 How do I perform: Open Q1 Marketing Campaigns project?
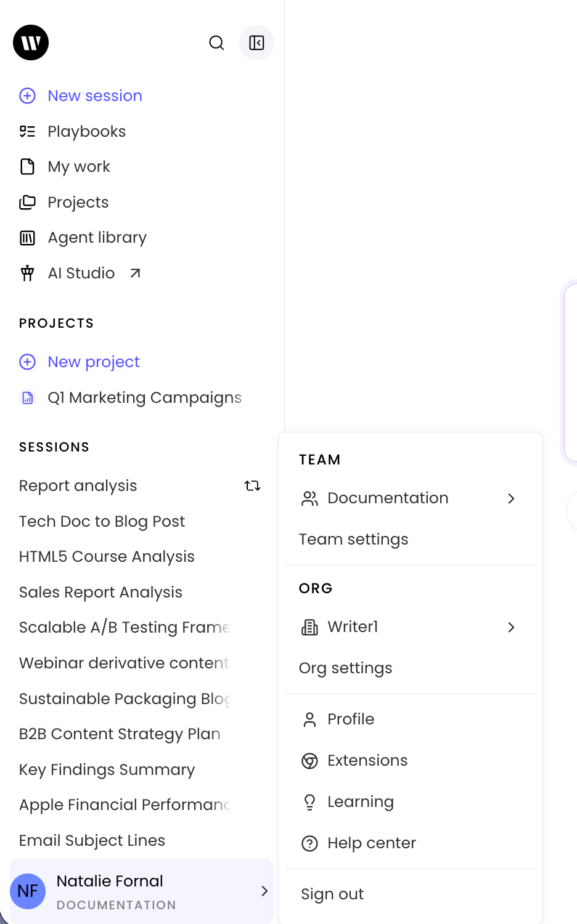click(x=131, y=397)
